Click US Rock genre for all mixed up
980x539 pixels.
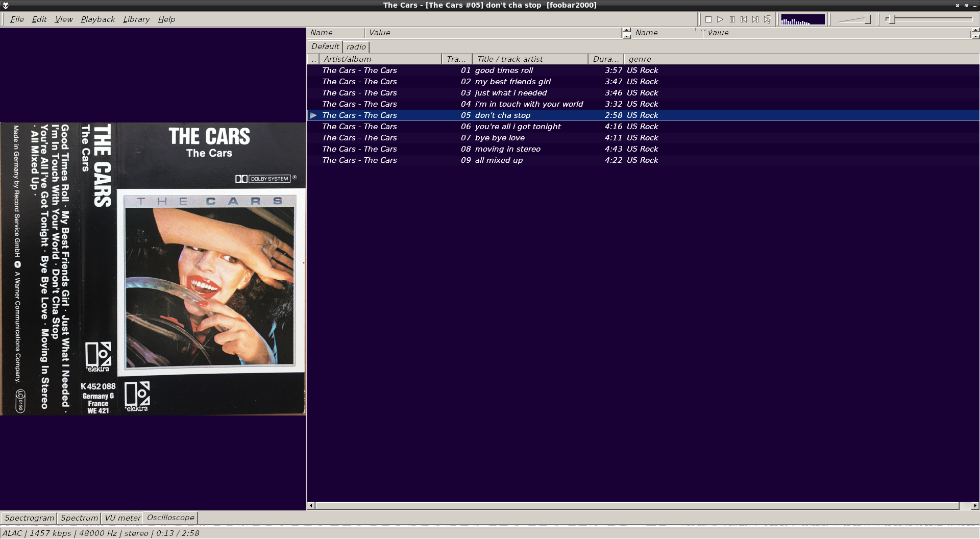[x=642, y=160]
